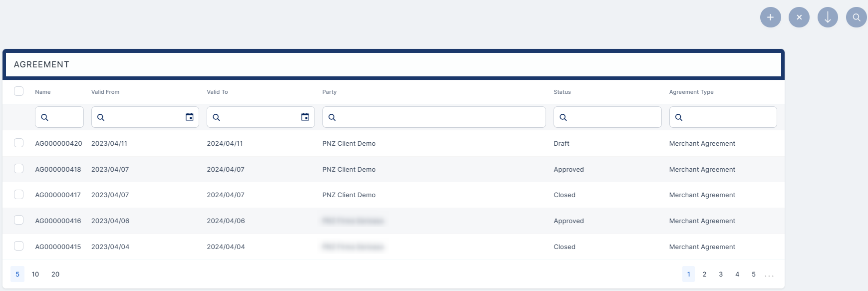Image resolution: width=868 pixels, height=291 pixels.
Task: Click PNZ Client Demo in AG000000420 row
Action: pyautogui.click(x=349, y=143)
